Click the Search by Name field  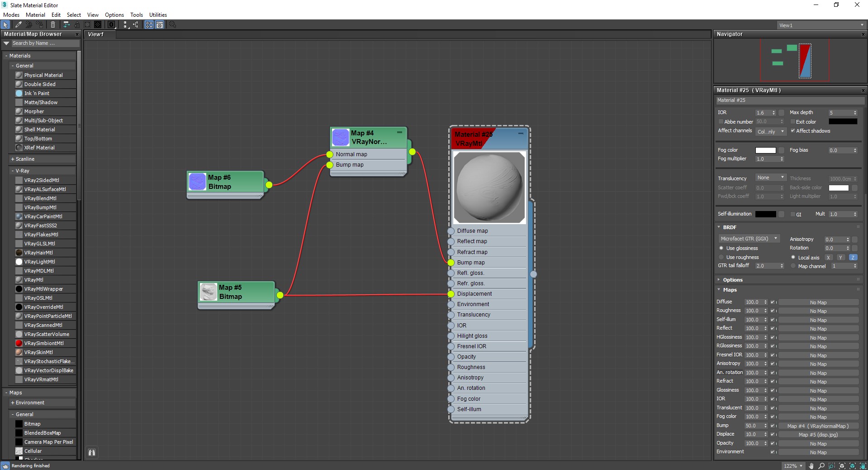click(45, 43)
